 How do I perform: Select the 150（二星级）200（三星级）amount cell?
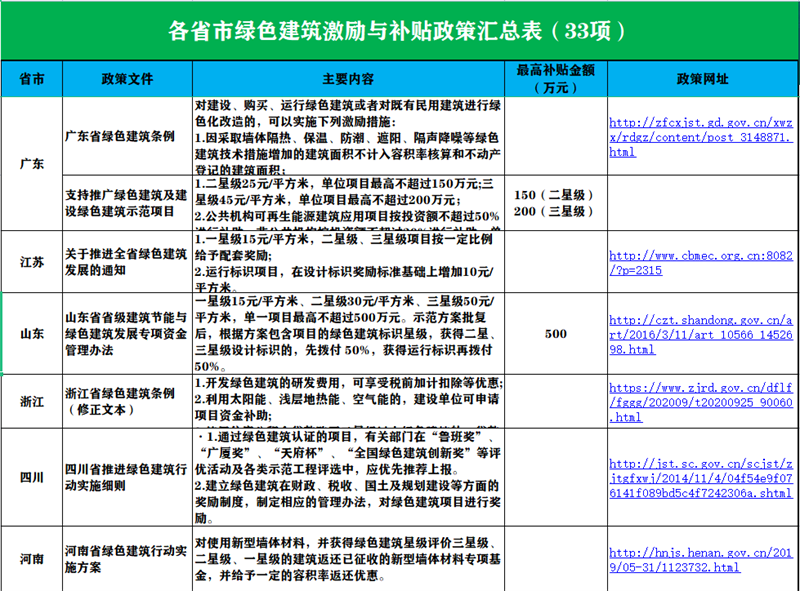pyautogui.click(x=555, y=203)
